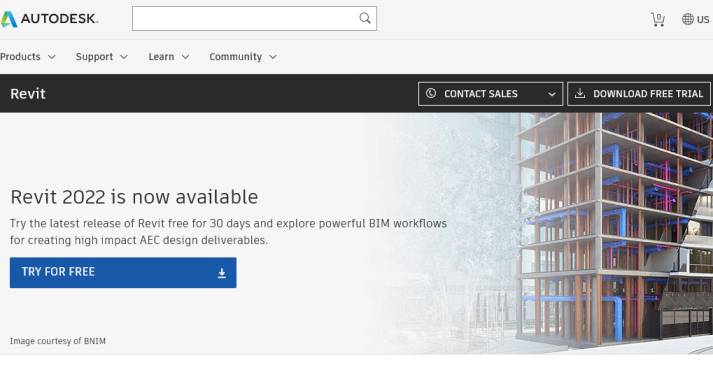The width and height of the screenshot is (713, 370).
Task: Click the download arrow in Try For Free
Action: 221,273
